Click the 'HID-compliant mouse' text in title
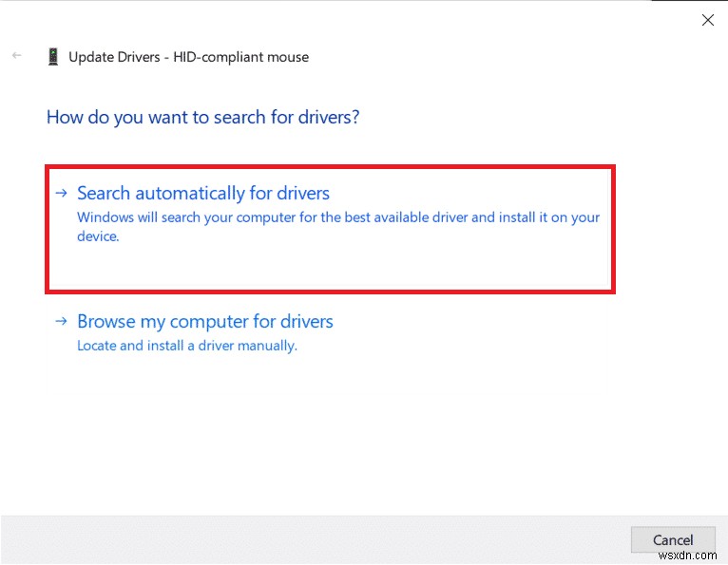The height and width of the screenshot is (565, 728). [251, 57]
